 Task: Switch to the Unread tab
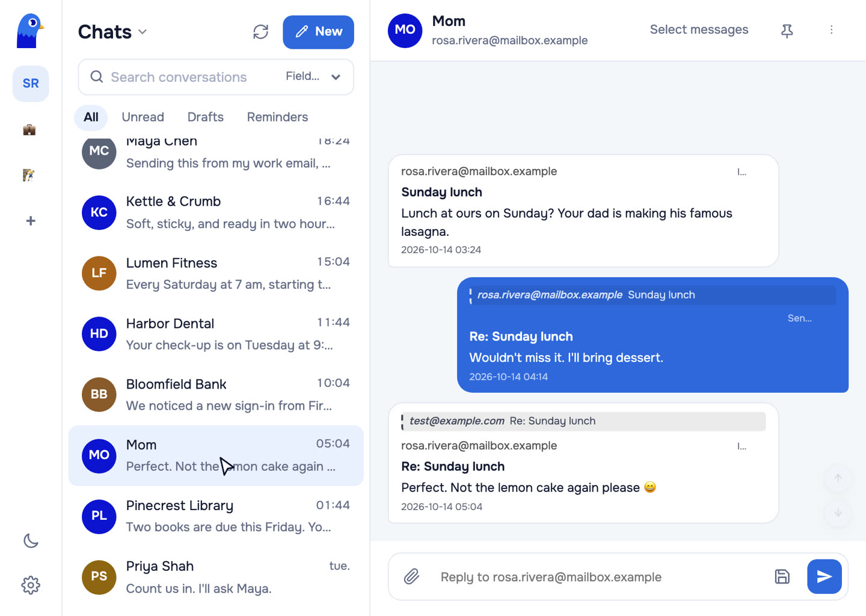point(143,117)
